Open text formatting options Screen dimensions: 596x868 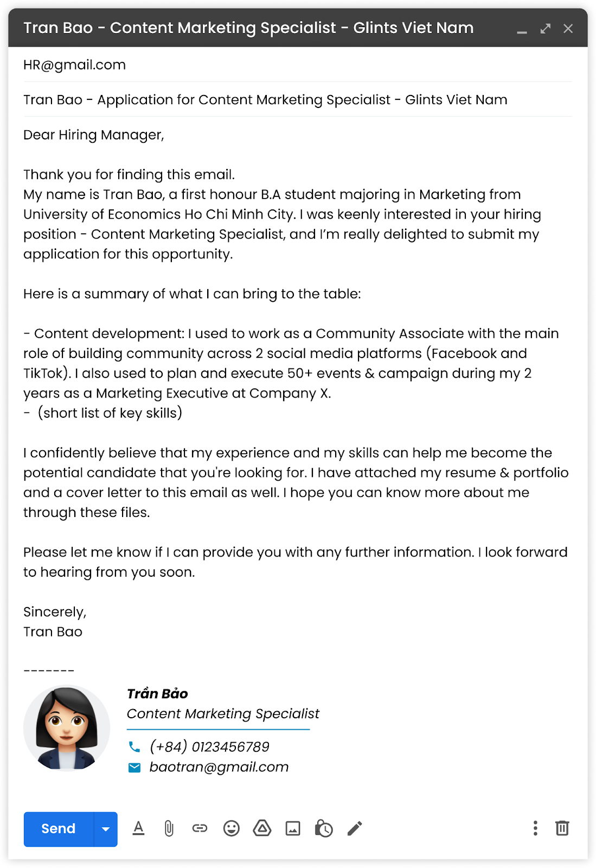tap(139, 828)
